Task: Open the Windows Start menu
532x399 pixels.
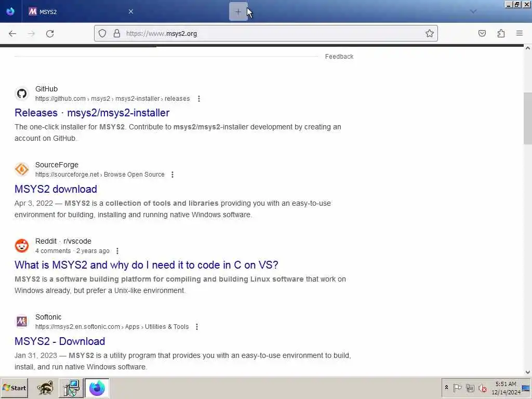Action: (14, 388)
